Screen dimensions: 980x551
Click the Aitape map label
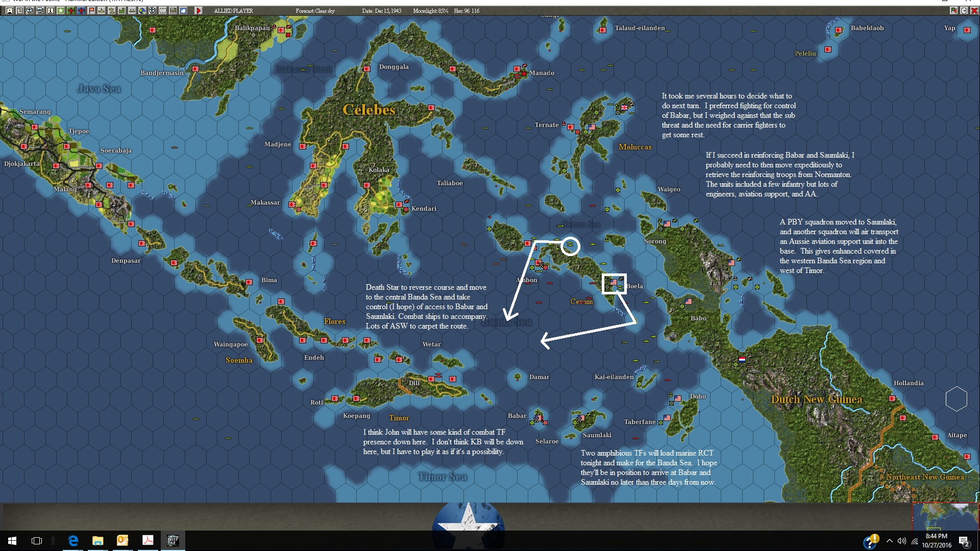[x=957, y=435]
